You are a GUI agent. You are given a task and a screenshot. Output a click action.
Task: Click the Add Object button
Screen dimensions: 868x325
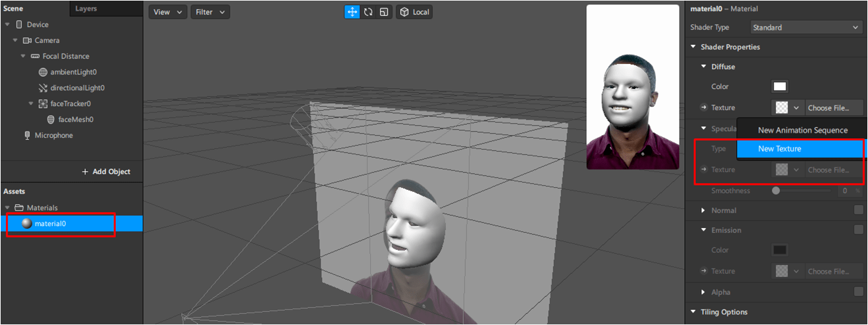coord(106,171)
